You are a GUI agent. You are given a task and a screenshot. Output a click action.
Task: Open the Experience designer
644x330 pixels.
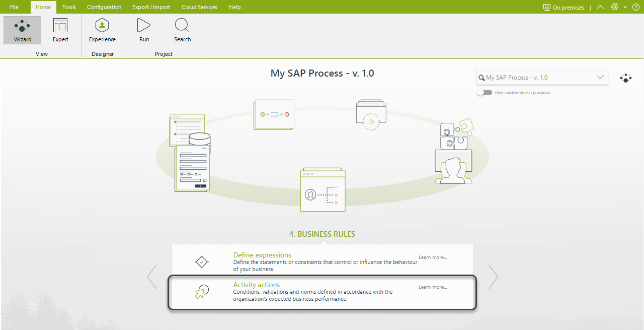[x=102, y=30]
